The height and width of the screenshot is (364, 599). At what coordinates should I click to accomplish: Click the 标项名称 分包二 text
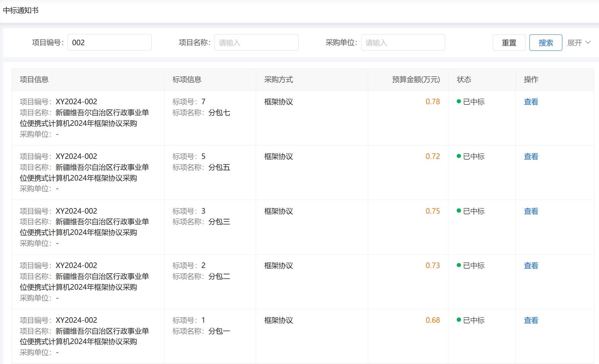[201, 277]
